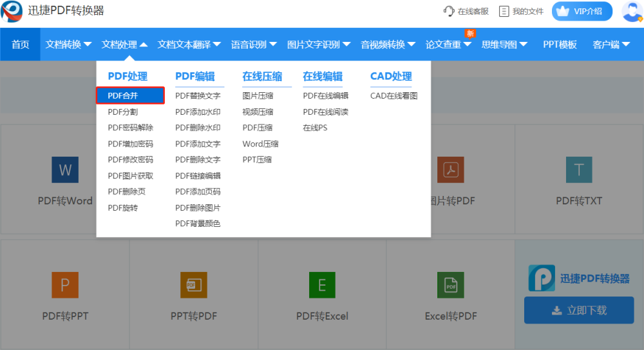Open PDF删除水印 option
Screen dimensions: 644x350
click(198, 128)
